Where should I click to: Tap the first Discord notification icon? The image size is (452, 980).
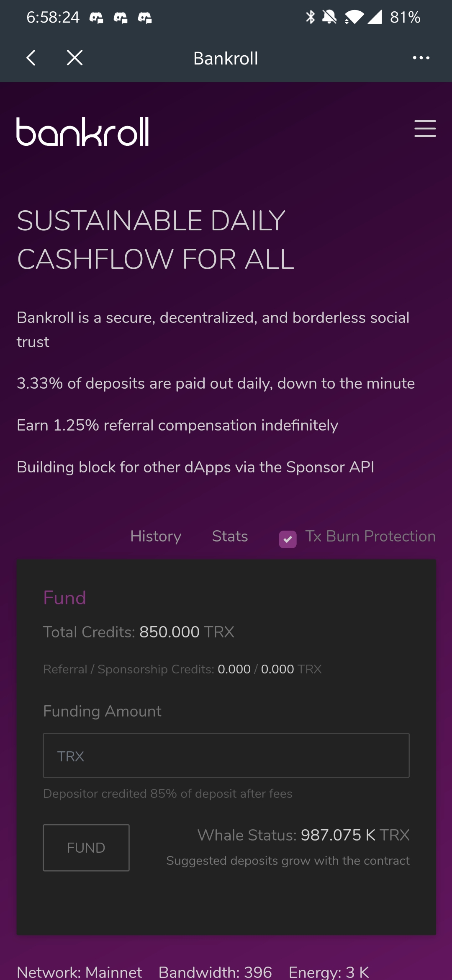[x=96, y=18]
